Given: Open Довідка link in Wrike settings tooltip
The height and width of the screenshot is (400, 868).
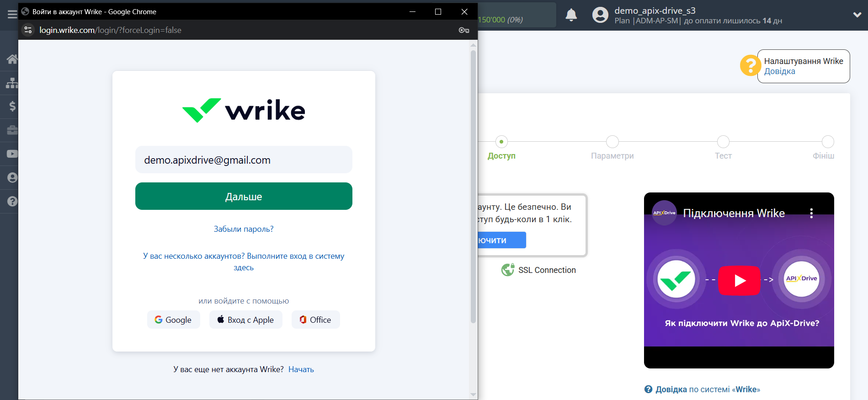Looking at the screenshot, I should [x=779, y=71].
